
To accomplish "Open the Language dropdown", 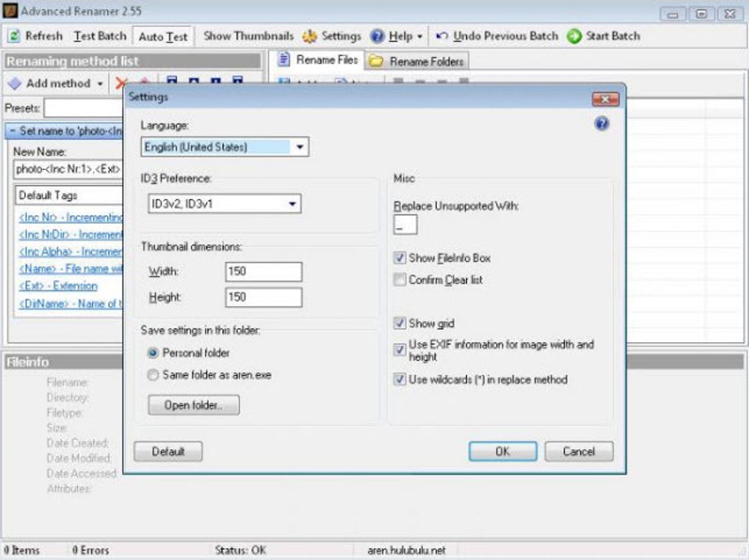I will pyautogui.click(x=225, y=147).
